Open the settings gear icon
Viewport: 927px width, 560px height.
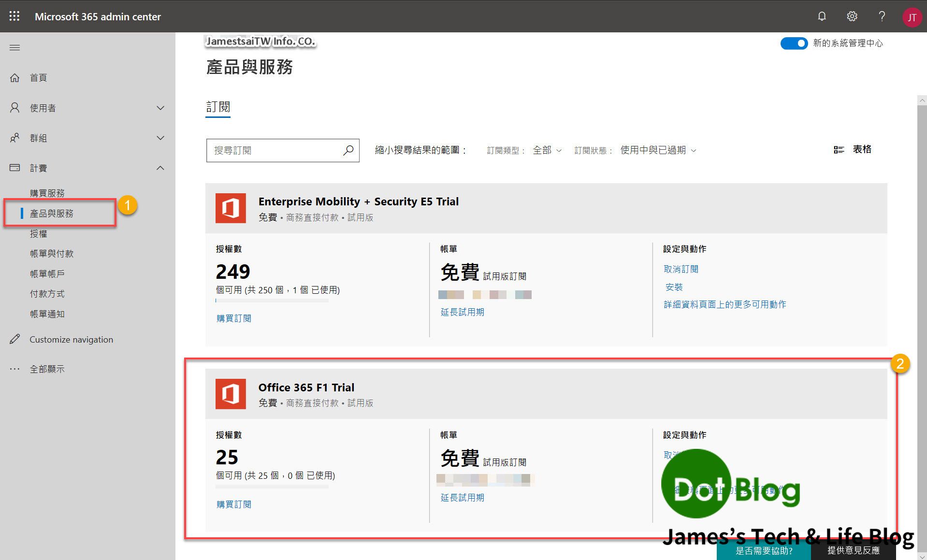tap(852, 16)
